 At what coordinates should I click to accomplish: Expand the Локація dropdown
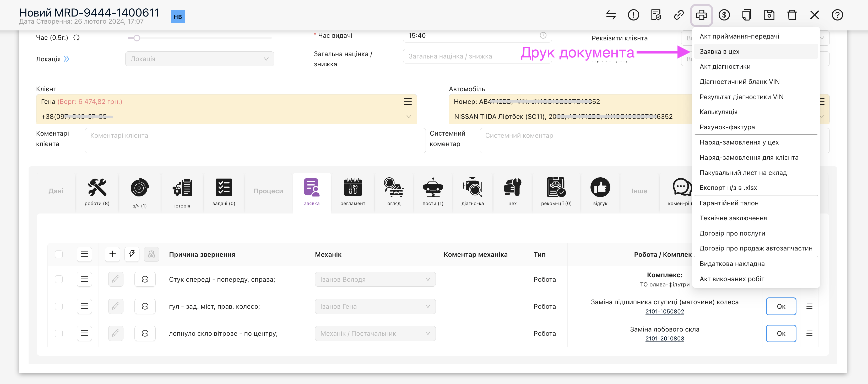[x=199, y=59]
